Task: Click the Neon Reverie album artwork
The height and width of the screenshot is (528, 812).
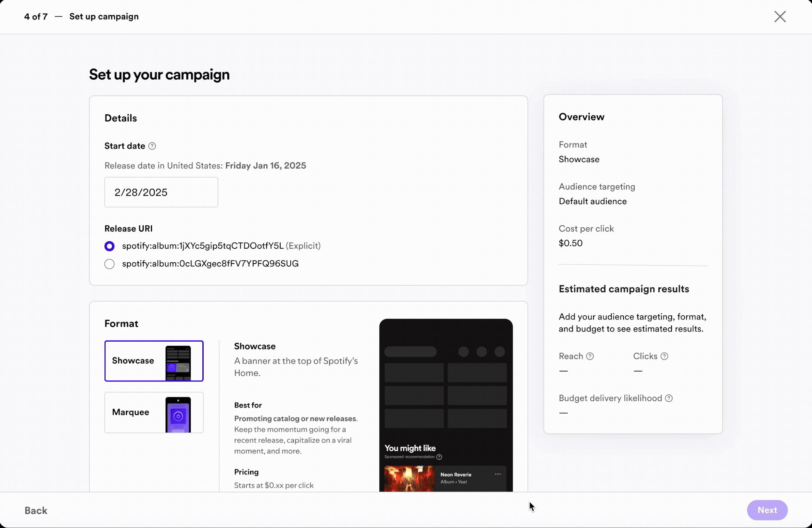Action: coord(410,479)
